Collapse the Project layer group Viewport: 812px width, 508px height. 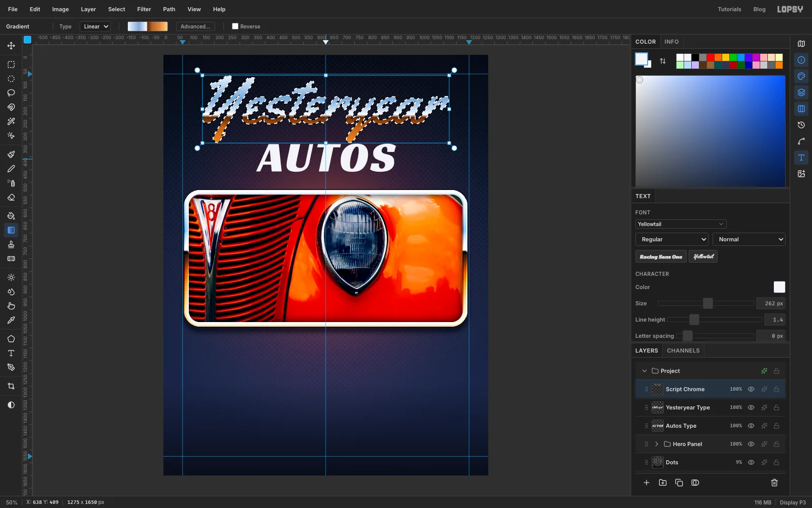645,371
